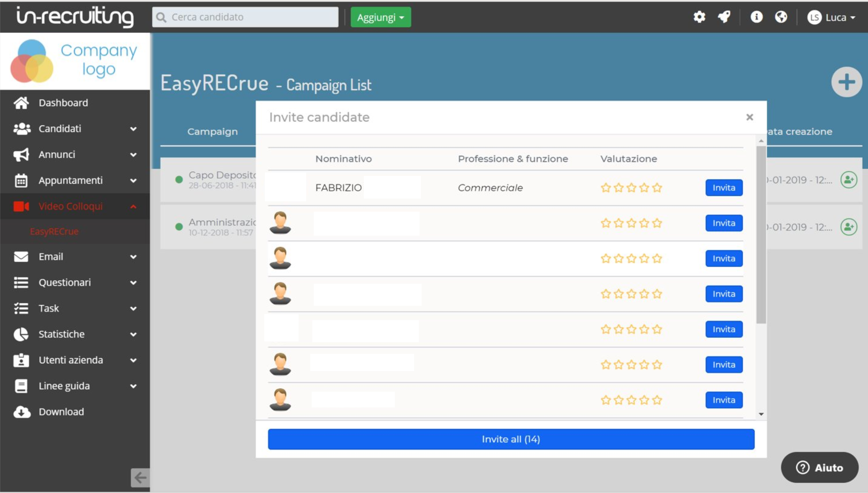Screen dimensions: 868x493
Task: Expand the Questionari menu chevron
Action: click(x=133, y=283)
